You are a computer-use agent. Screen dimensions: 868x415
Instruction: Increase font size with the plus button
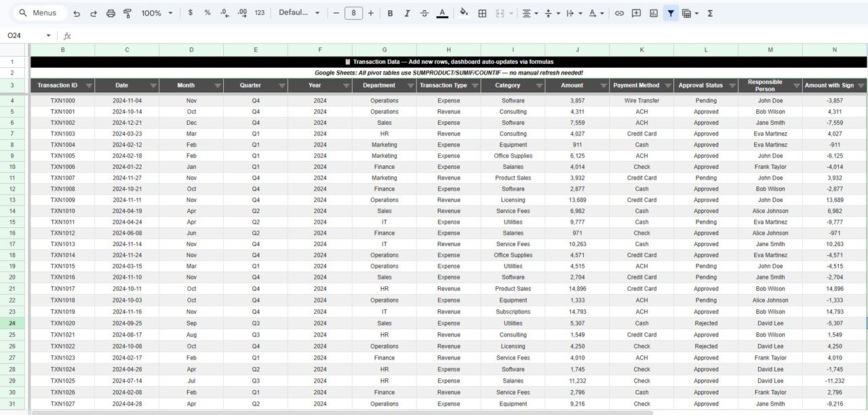tap(371, 13)
